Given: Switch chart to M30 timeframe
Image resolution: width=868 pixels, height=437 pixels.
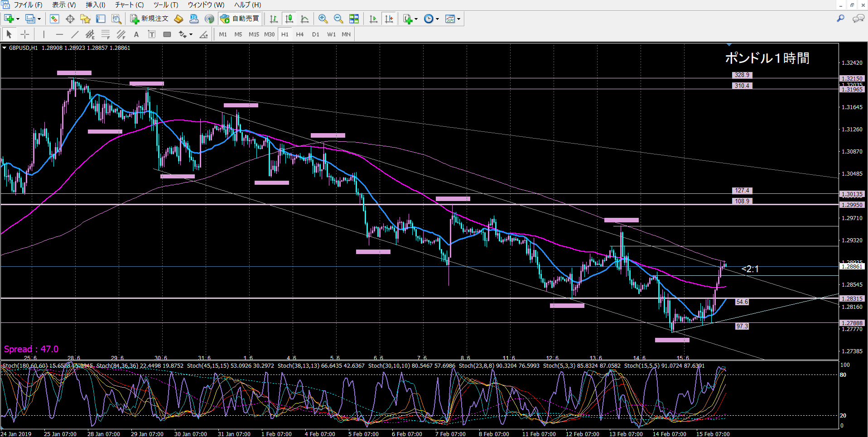Looking at the screenshot, I should pyautogui.click(x=269, y=34).
